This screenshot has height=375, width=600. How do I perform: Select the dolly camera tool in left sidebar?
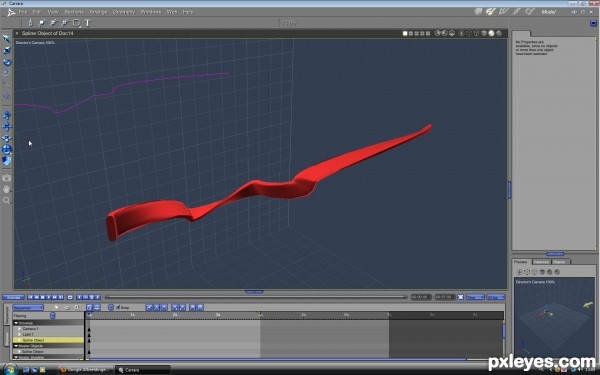pyautogui.click(x=7, y=115)
